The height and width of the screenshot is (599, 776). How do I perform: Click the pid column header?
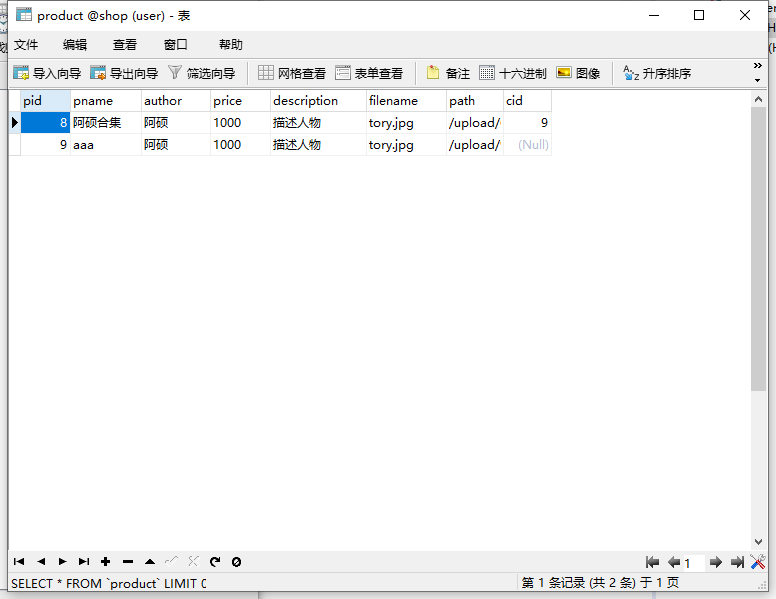tap(46, 100)
